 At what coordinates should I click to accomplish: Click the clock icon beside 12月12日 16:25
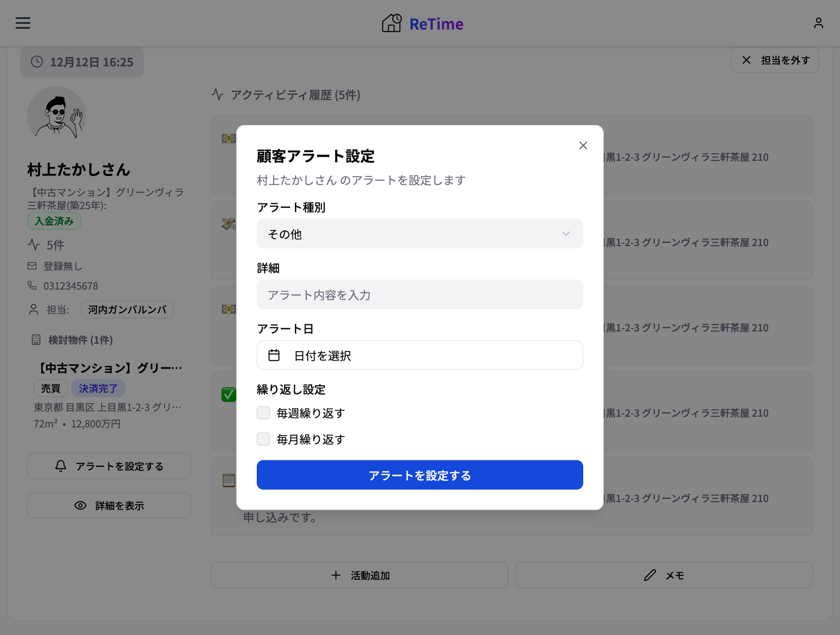(37, 62)
